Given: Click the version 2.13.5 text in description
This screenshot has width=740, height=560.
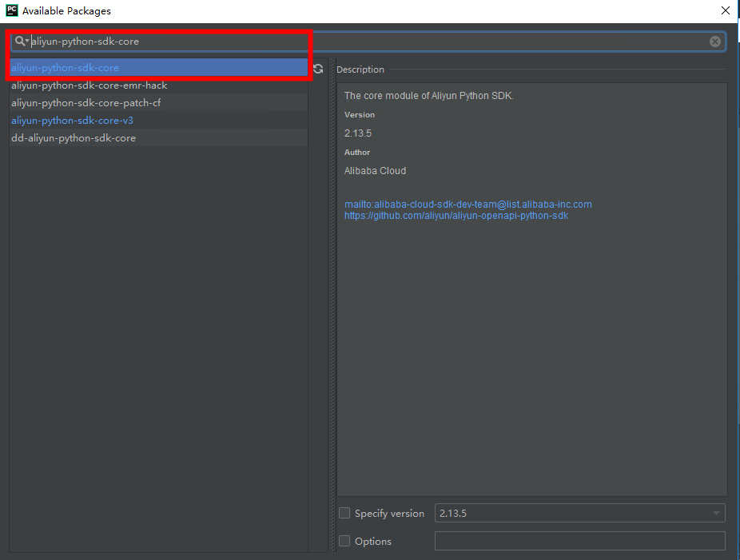Looking at the screenshot, I should pyautogui.click(x=358, y=133).
